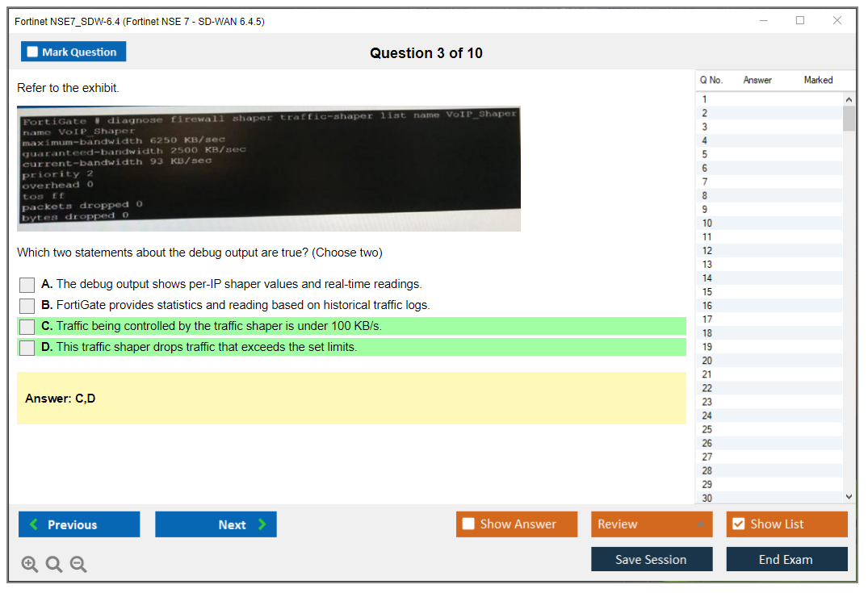Click Save Session button
Viewport: 868px width, 593px height.
pos(652,559)
